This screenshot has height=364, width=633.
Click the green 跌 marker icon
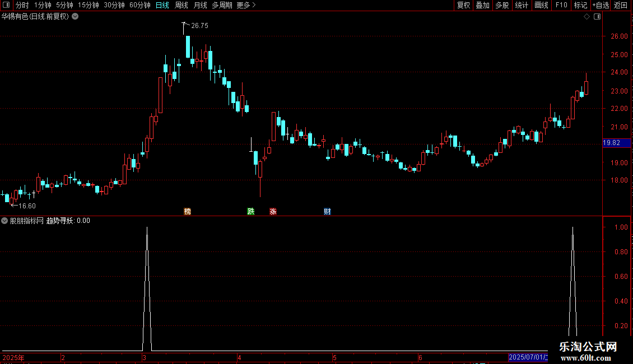click(251, 211)
